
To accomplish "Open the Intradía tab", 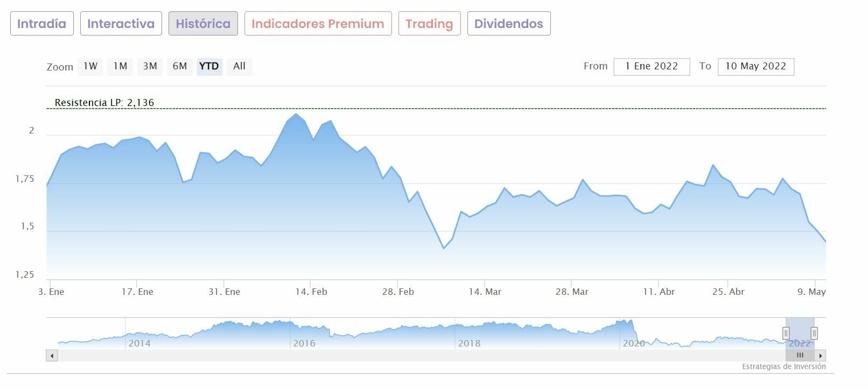I will [42, 24].
